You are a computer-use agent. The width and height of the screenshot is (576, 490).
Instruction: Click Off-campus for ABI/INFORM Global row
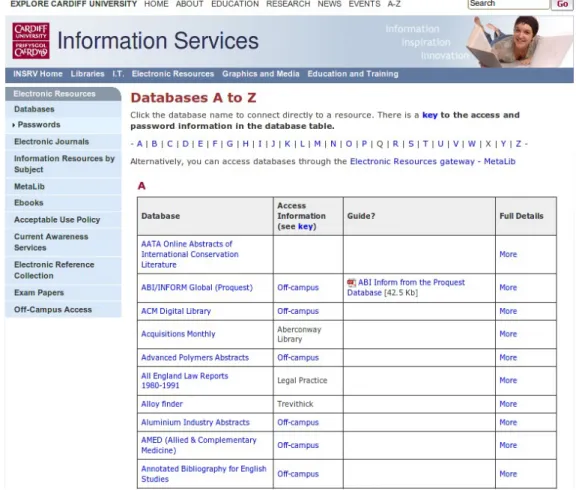pyautogui.click(x=298, y=287)
